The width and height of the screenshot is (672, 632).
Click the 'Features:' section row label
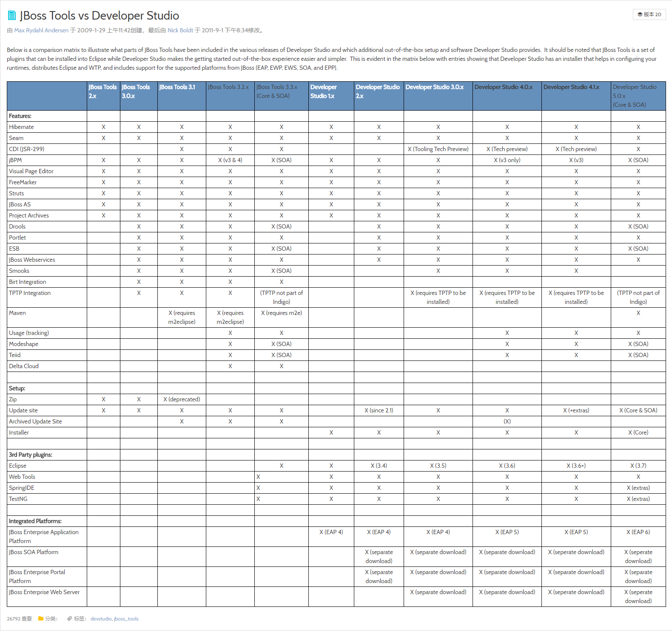pos(20,116)
